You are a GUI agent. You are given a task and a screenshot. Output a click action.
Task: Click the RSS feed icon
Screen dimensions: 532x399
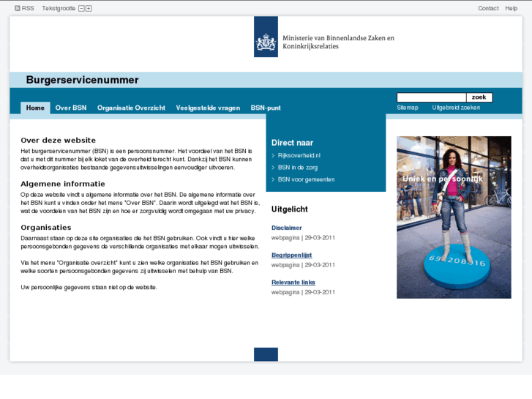(x=18, y=8)
